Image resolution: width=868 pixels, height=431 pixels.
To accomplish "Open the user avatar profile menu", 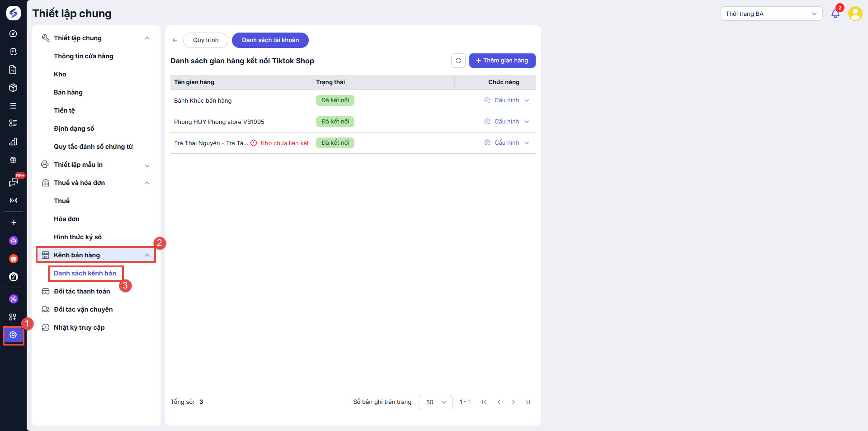I will [855, 14].
